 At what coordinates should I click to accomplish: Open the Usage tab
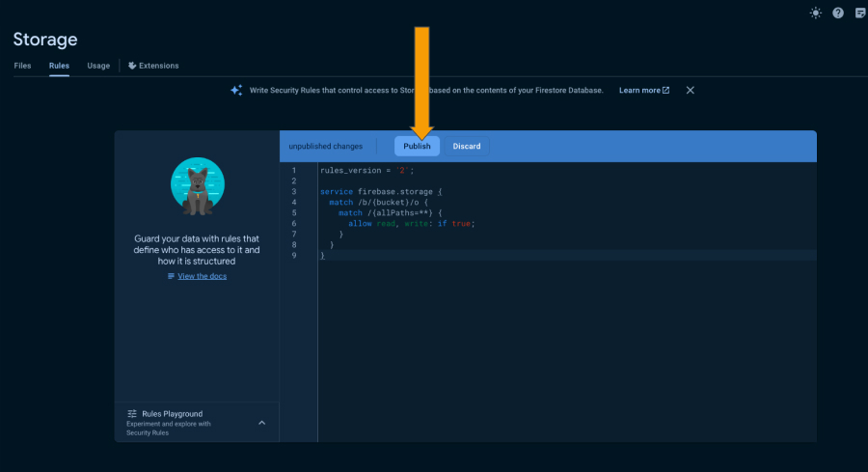(98, 66)
